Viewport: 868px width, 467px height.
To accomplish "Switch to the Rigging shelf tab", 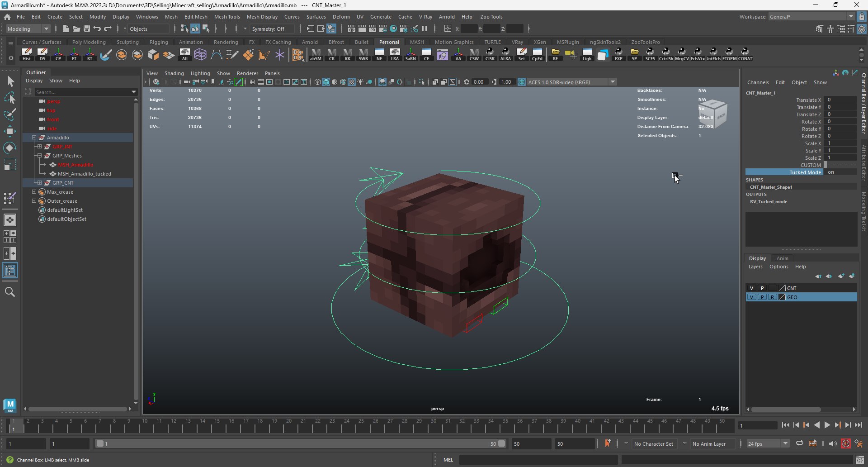I will click(159, 42).
